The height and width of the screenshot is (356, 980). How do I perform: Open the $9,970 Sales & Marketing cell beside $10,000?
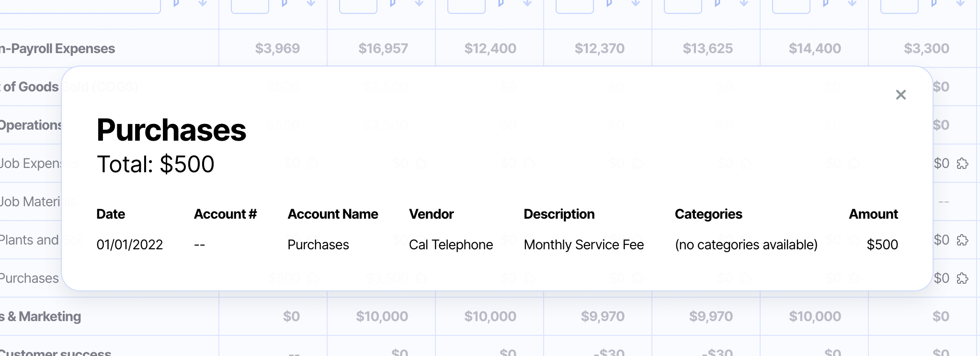(603, 316)
